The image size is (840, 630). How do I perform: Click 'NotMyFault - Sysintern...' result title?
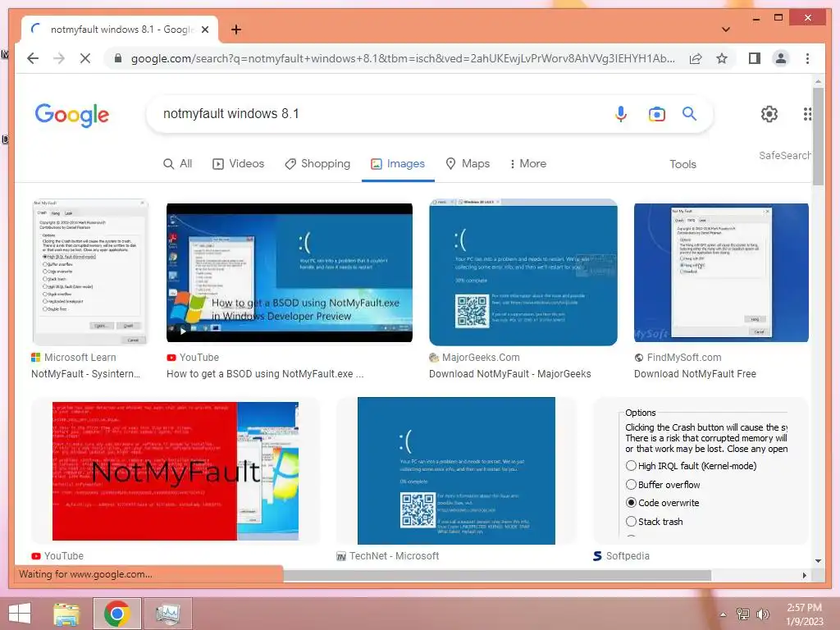coord(85,374)
